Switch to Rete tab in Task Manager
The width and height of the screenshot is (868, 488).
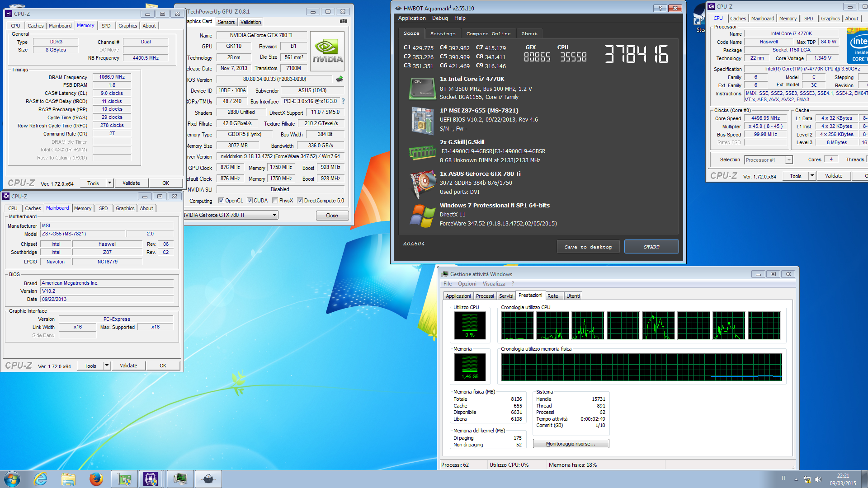(x=555, y=296)
